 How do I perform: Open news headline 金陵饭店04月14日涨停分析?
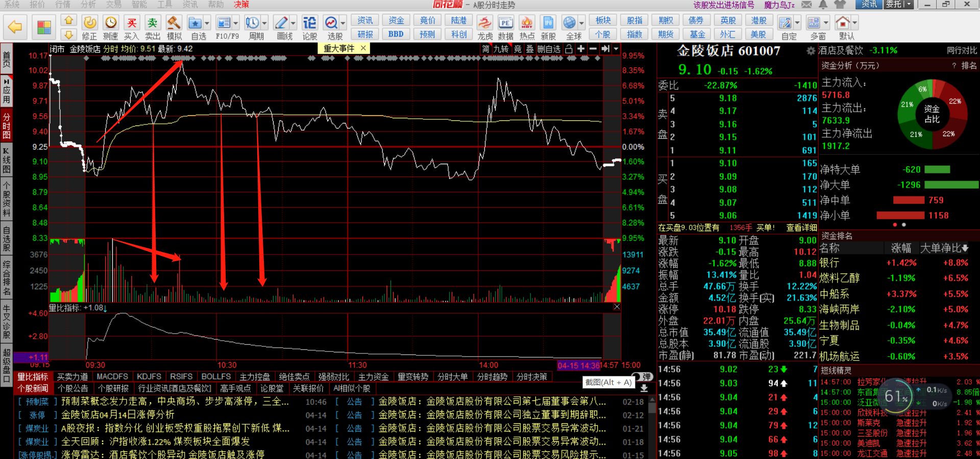click(118, 415)
